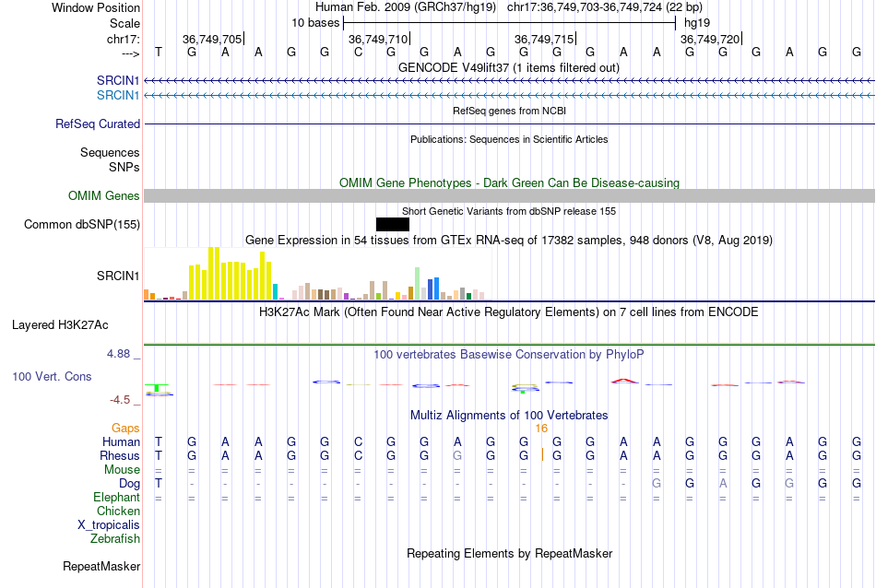Screen dimensions: 876x588
Task: Click the 36,749,710 position marker
Action: 378,39
